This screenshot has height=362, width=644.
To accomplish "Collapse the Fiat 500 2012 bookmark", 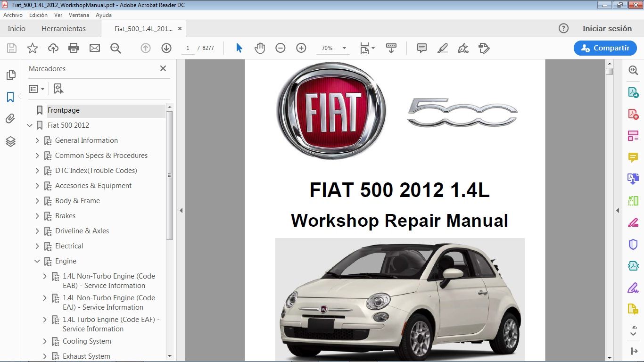I will pos(30,125).
